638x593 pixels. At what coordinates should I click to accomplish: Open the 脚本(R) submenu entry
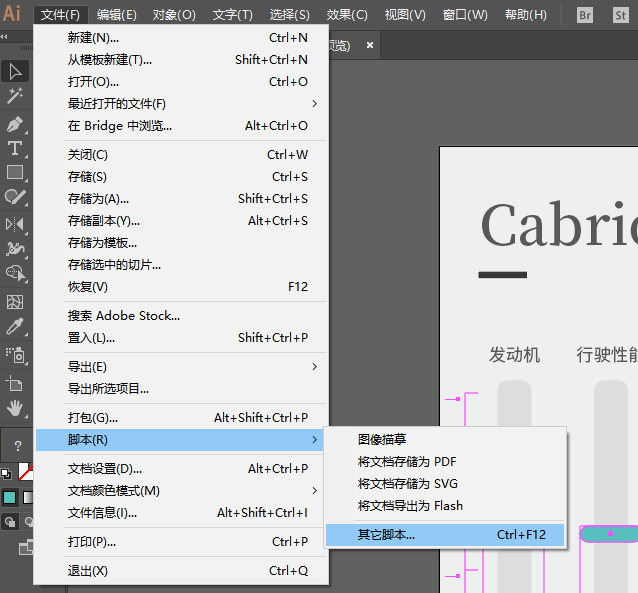179,440
